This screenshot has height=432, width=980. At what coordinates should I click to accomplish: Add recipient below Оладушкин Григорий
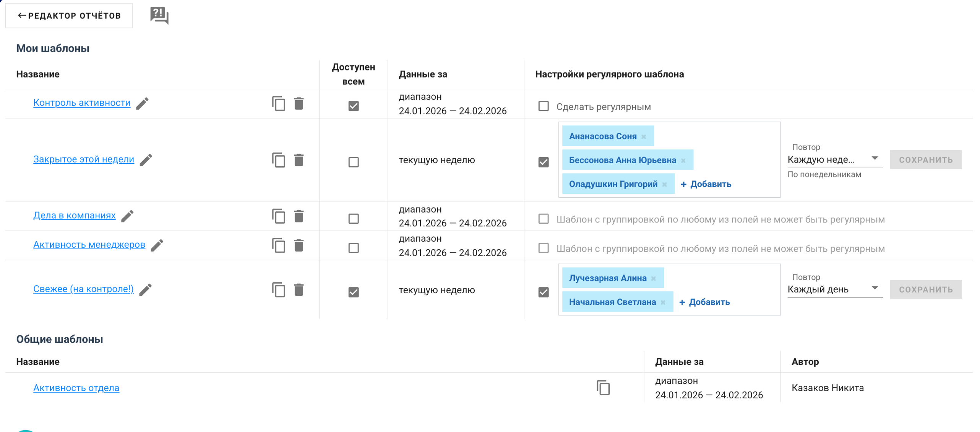click(706, 184)
